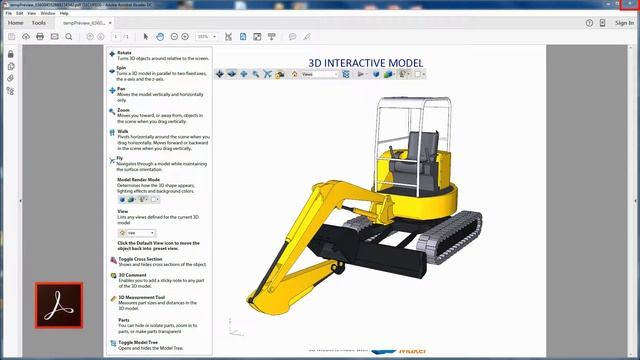Image resolution: width=640 pixels, height=360 pixels.
Task: Click the Model Render Mode icon
Action: point(387,74)
